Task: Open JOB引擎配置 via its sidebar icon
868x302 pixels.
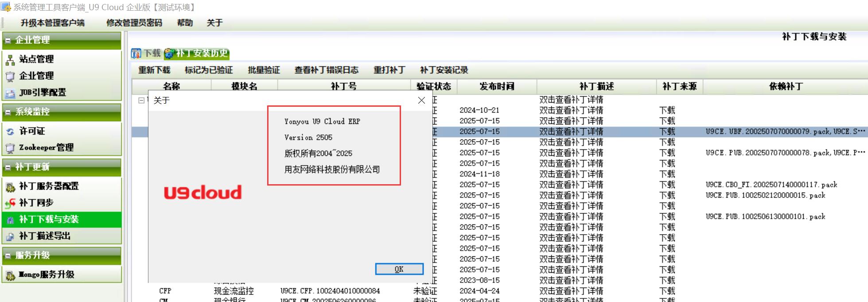Action: pyautogui.click(x=10, y=93)
